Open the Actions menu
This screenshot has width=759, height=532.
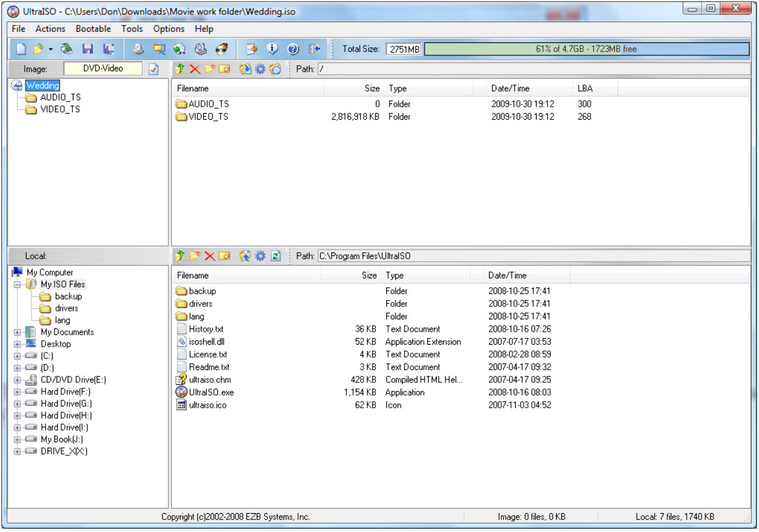point(50,29)
